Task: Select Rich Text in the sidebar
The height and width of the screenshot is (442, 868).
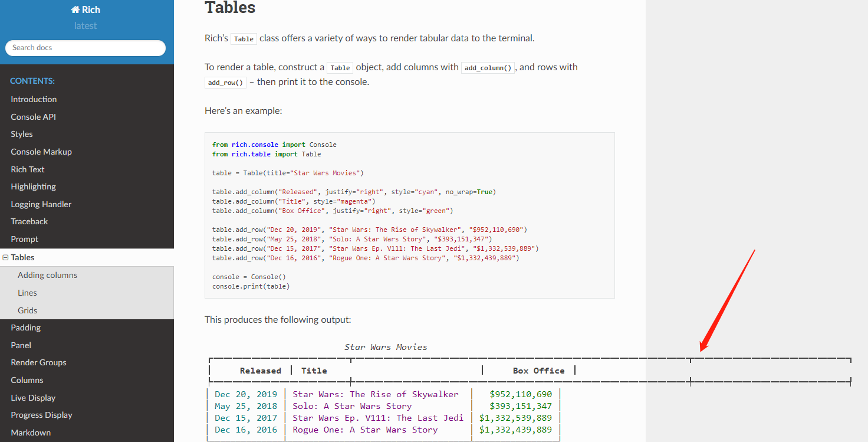Action: pos(27,169)
